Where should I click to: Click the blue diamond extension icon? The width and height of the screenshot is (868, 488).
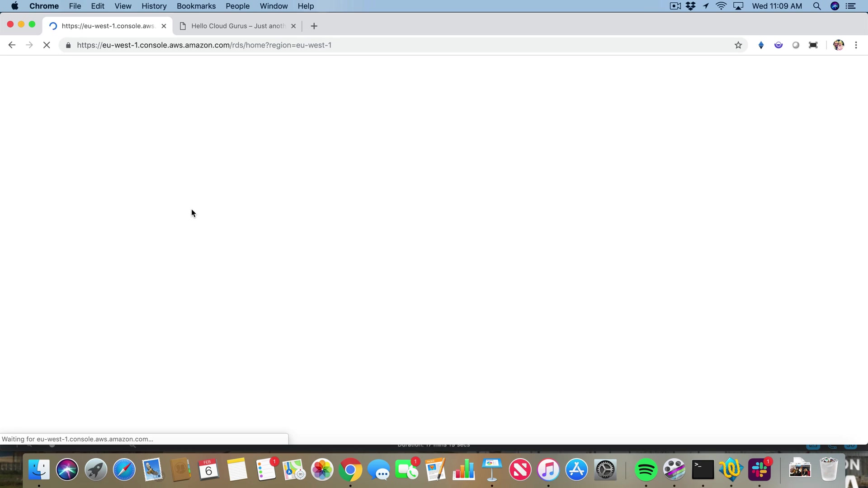[x=761, y=45]
